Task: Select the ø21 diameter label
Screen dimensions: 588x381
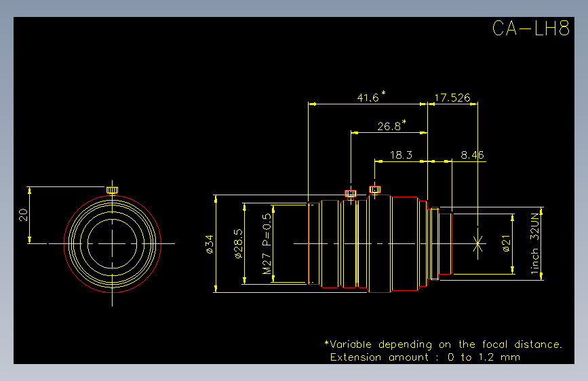Action: click(506, 243)
